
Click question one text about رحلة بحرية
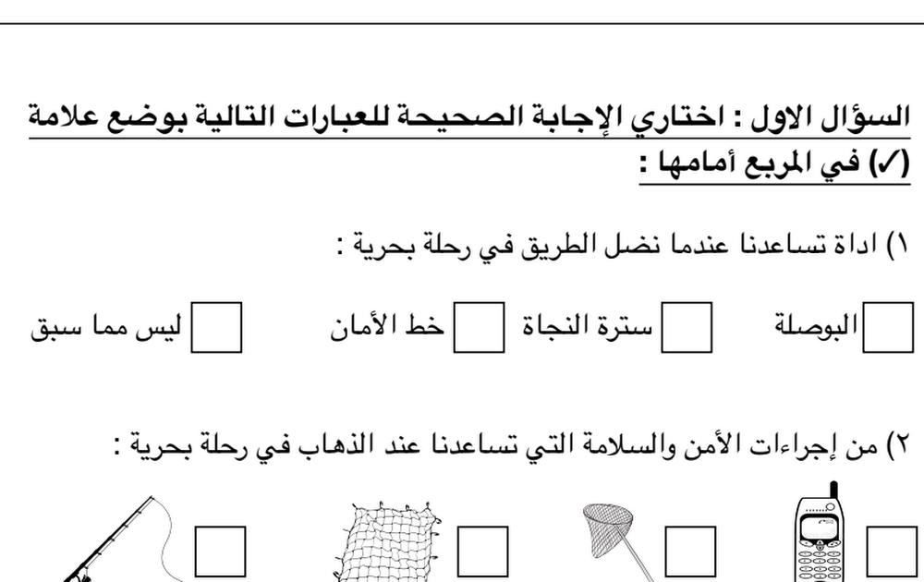click(624, 245)
